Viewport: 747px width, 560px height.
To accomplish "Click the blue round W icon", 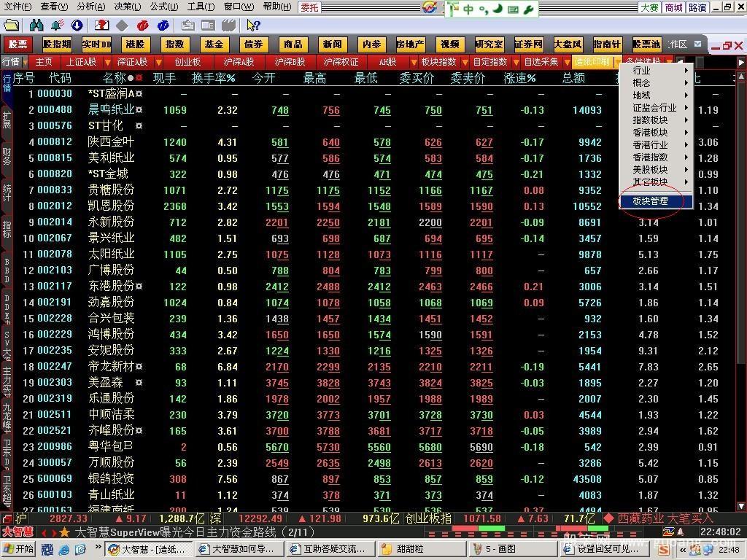I will click(163, 26).
